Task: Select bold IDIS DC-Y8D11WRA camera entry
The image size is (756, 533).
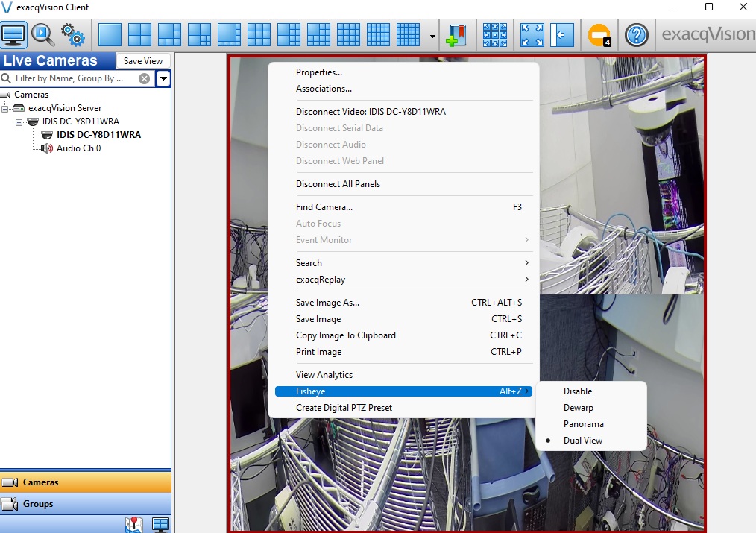Action: pos(98,134)
